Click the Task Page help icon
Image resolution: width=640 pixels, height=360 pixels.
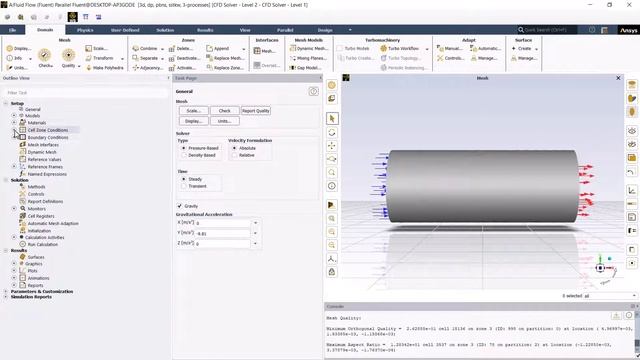tap(313, 91)
